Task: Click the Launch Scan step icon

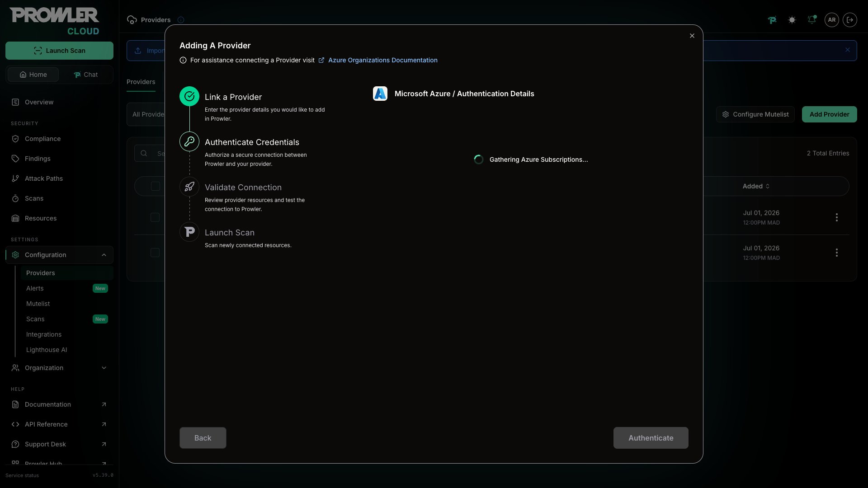Action: [189, 232]
